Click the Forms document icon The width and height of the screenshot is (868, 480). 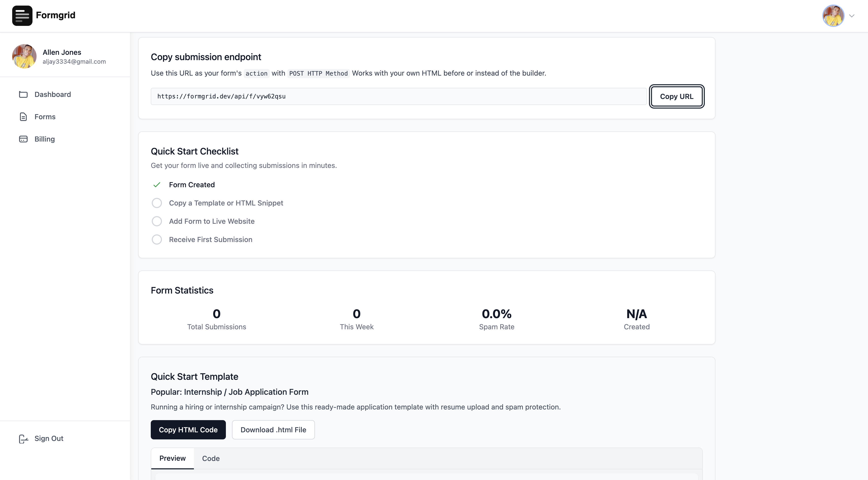[23, 117]
